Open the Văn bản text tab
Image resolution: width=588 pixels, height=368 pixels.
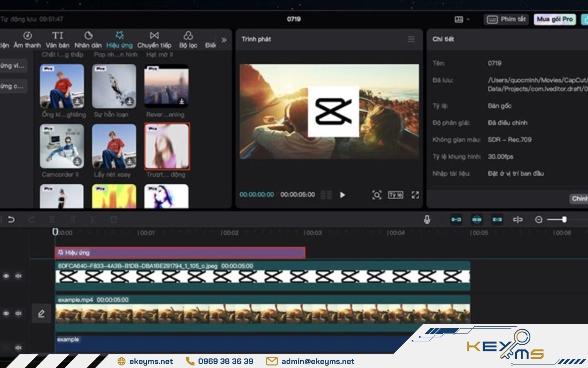coord(57,40)
